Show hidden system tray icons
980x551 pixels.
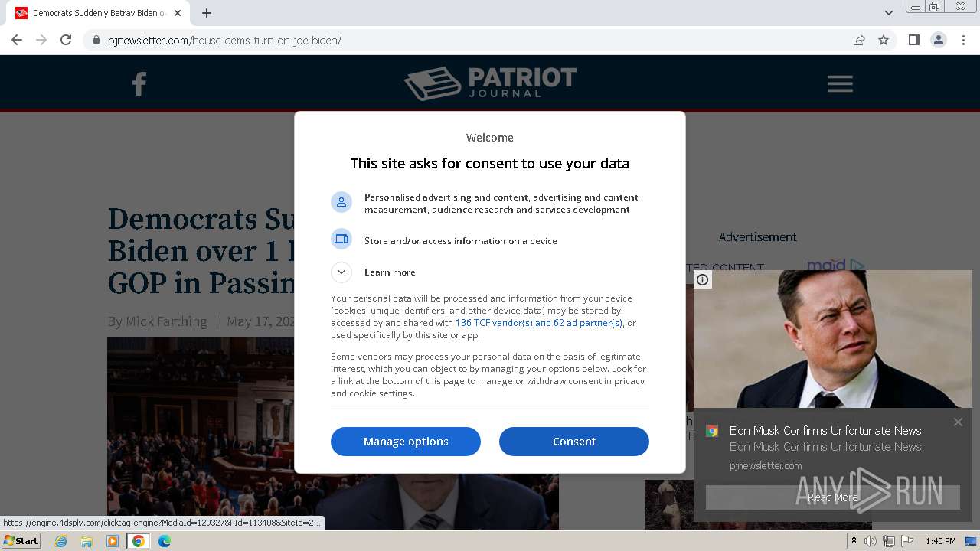pyautogui.click(x=854, y=541)
